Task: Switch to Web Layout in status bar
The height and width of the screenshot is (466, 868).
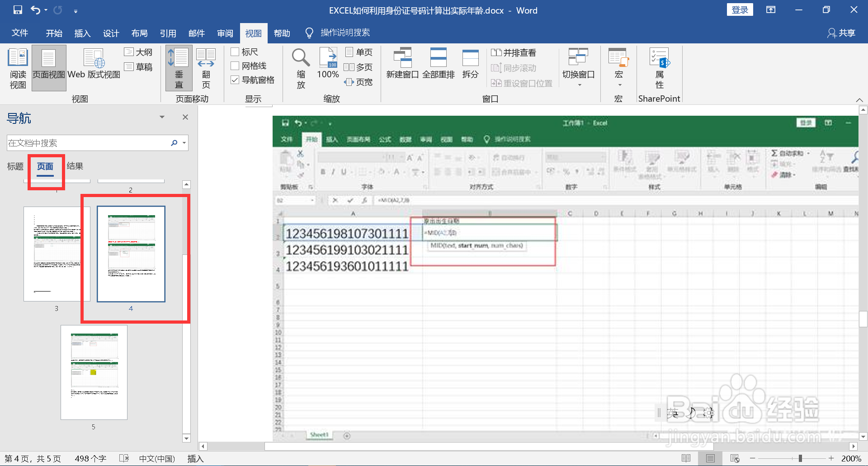Action: pos(735,458)
